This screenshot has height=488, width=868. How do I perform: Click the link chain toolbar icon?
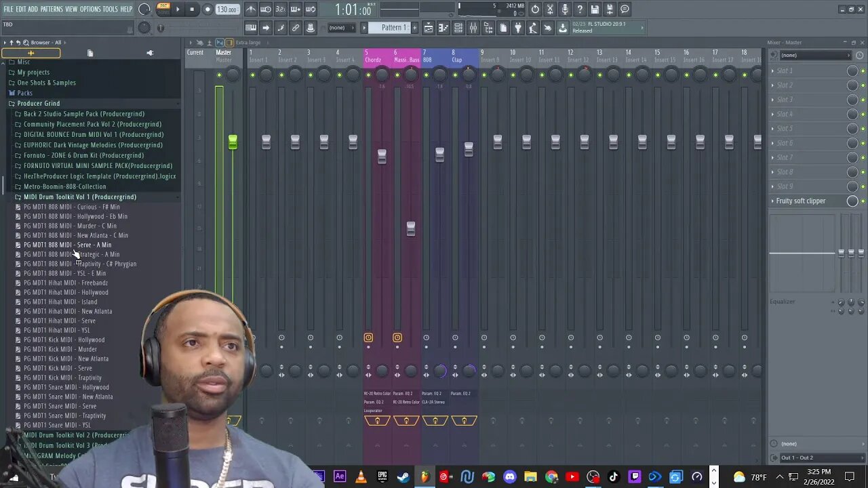click(296, 28)
